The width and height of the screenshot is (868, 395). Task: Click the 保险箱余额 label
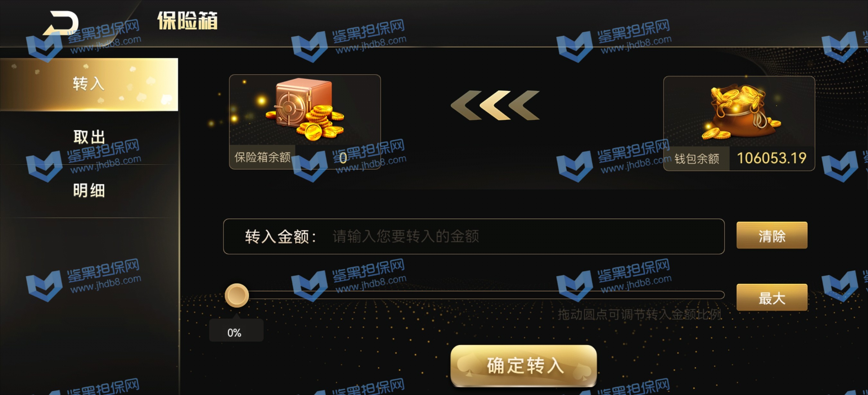[262, 157]
